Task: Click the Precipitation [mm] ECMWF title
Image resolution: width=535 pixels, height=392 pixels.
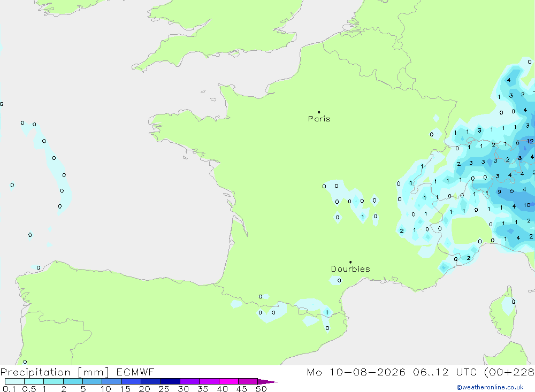Action: [x=77, y=372]
